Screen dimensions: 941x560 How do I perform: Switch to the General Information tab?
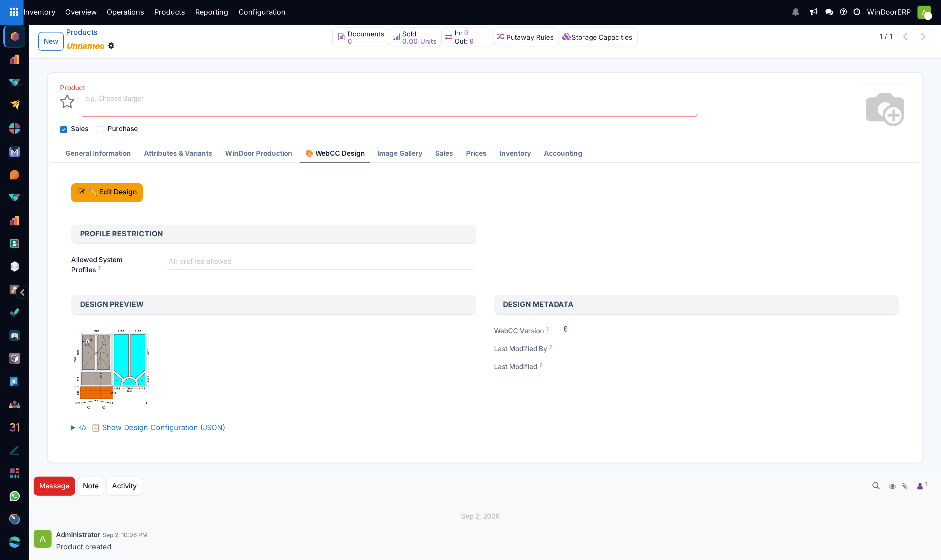[x=98, y=153]
